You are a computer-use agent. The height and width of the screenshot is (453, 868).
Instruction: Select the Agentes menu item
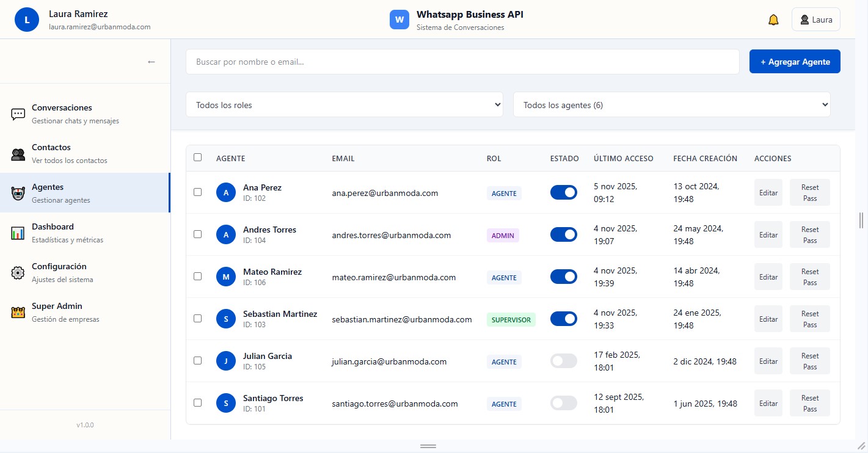coord(85,193)
